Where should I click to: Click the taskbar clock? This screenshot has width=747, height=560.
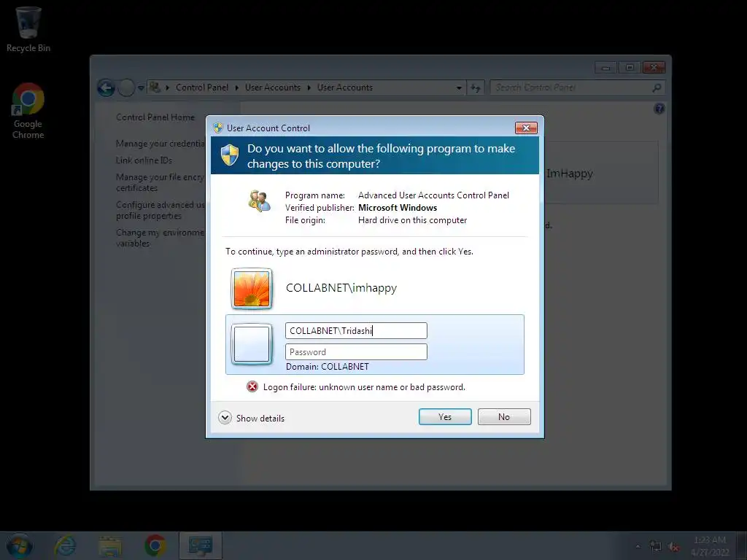(710, 545)
